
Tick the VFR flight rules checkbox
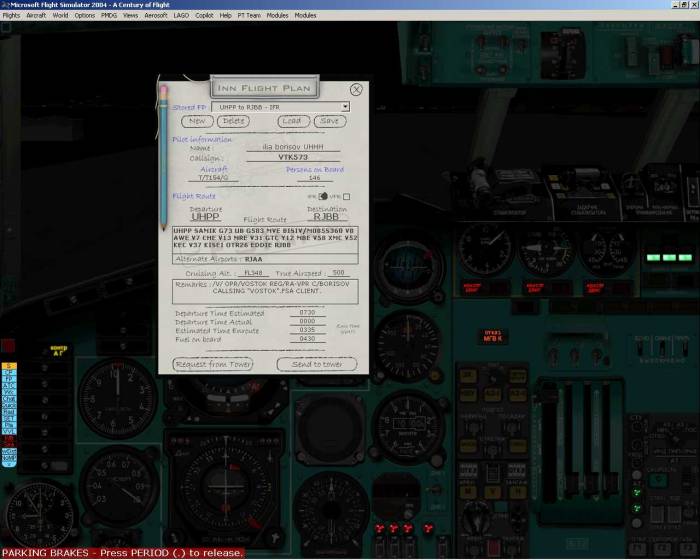click(x=347, y=196)
